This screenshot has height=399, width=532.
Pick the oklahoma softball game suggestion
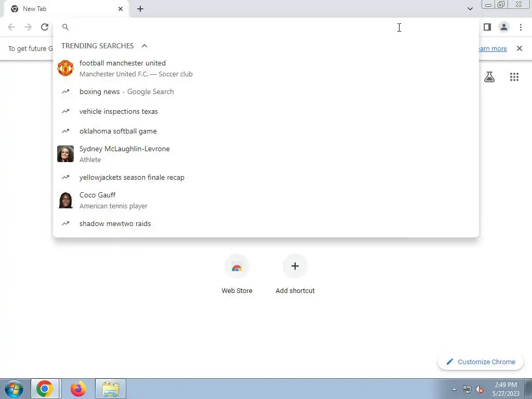tap(266, 131)
